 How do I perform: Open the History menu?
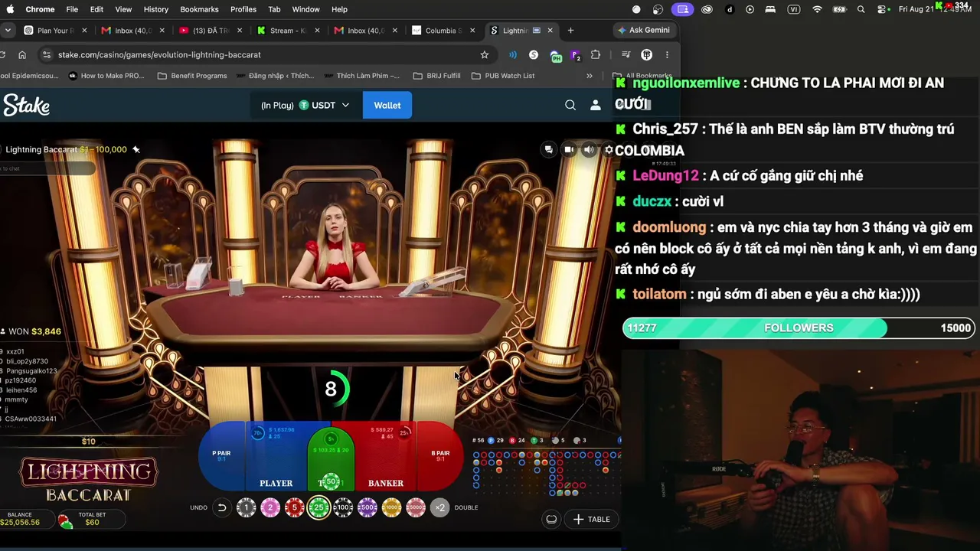pyautogui.click(x=155, y=9)
